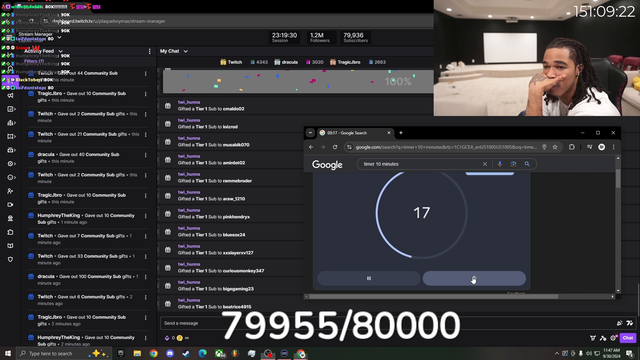Click the blue magnifier search icon
Viewport: 640px width, 360px height.
point(527,164)
